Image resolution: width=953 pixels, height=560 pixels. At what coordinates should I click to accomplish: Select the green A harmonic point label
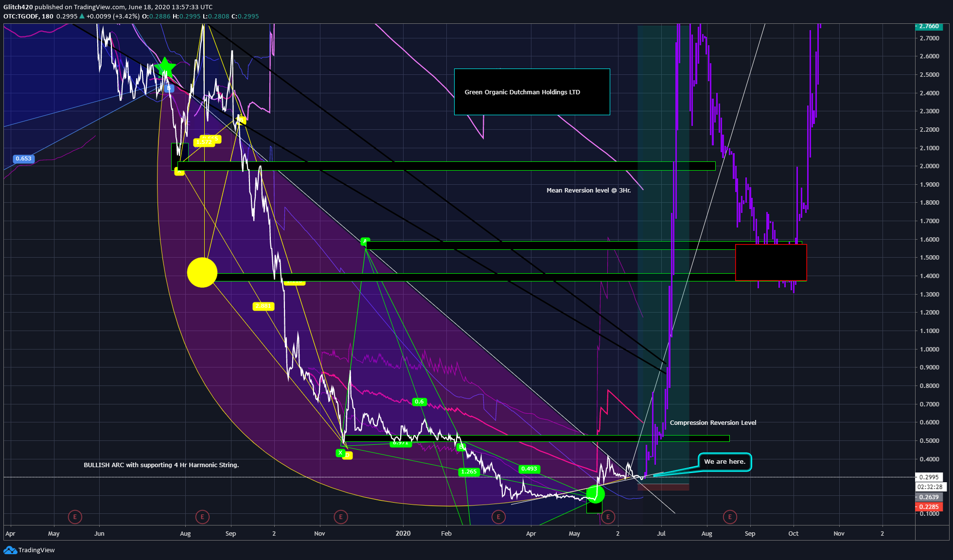coord(365,241)
